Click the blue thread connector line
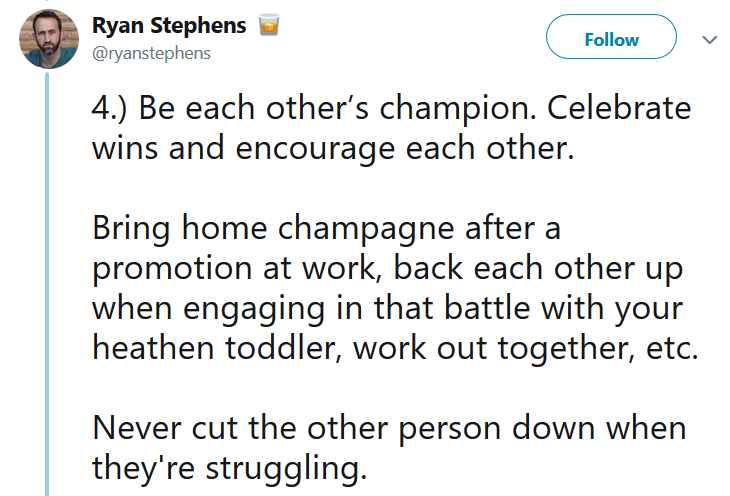Image resolution: width=730 pixels, height=496 pixels. click(47, 283)
